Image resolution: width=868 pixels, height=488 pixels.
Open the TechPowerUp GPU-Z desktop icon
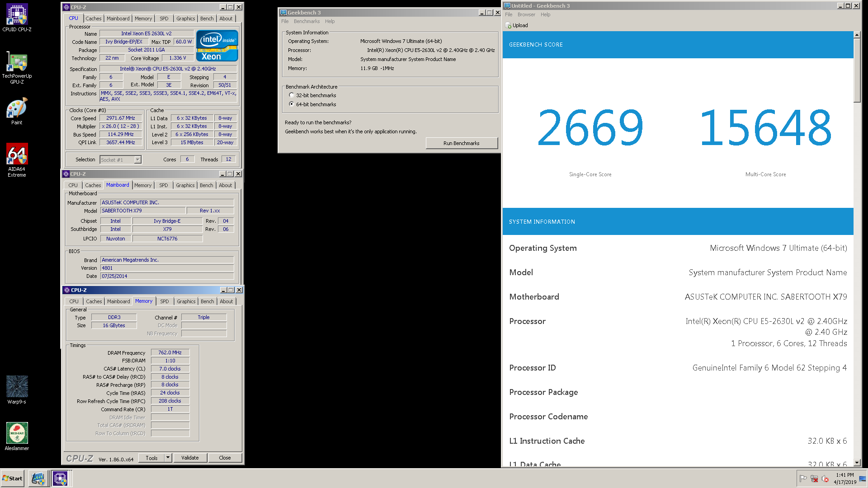coord(17,68)
